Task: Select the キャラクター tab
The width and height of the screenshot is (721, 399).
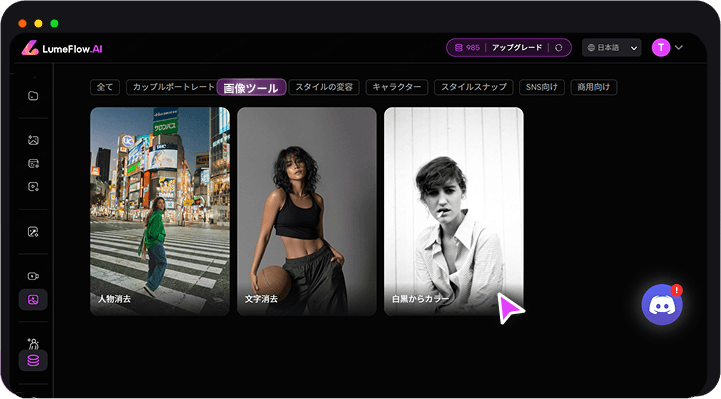Action: (x=397, y=87)
